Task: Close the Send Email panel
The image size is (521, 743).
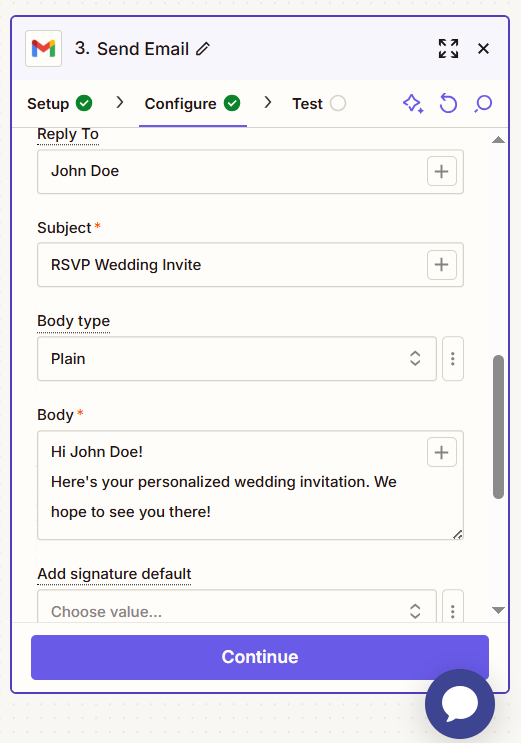Action: point(483,48)
